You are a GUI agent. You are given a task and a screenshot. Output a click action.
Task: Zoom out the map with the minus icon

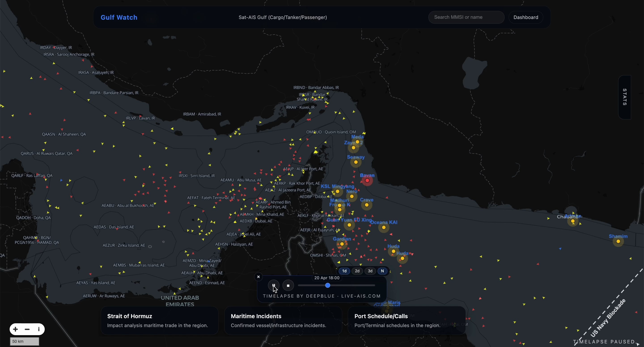point(27,329)
